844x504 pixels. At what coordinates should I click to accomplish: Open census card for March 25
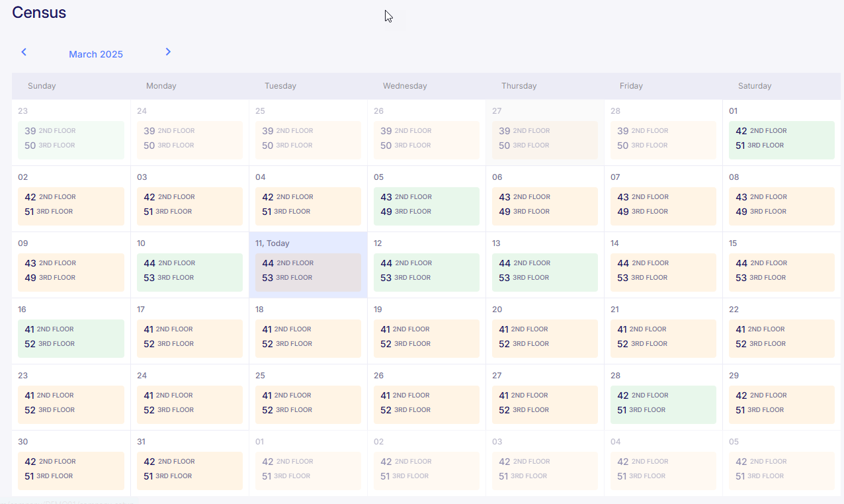point(308,405)
